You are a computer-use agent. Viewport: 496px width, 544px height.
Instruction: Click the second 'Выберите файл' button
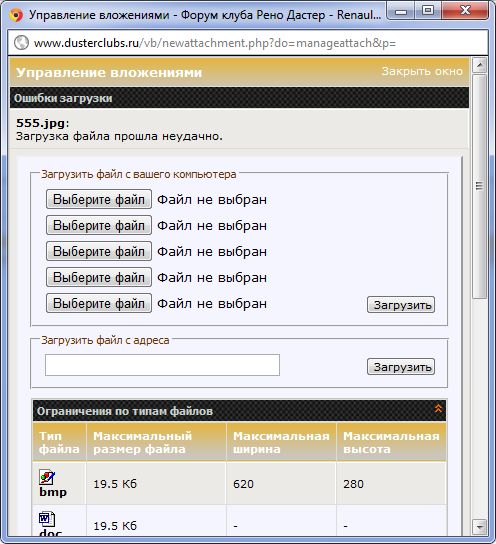tap(99, 225)
